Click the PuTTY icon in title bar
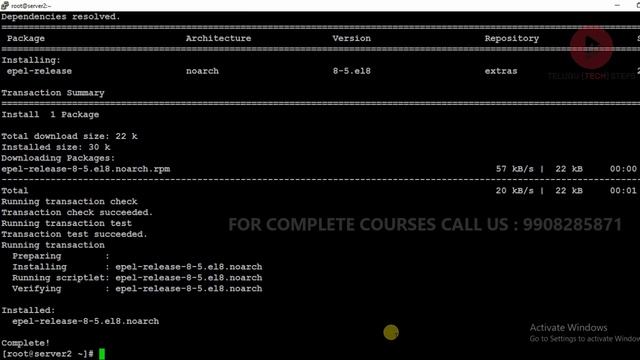 pos(5,5)
